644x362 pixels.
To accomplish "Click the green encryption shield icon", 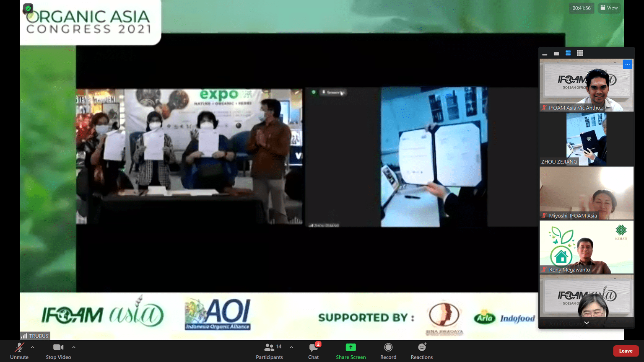I will pos(28,8).
